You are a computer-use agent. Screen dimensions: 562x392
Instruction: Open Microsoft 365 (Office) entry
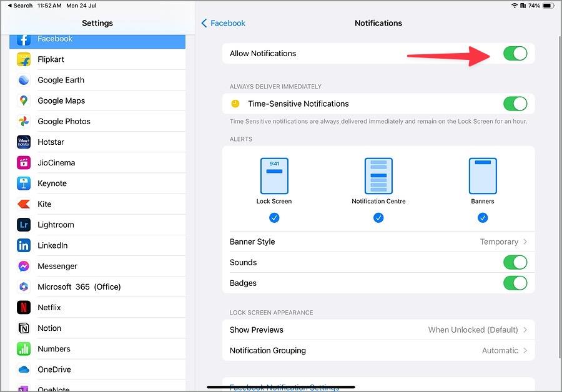tap(97, 287)
